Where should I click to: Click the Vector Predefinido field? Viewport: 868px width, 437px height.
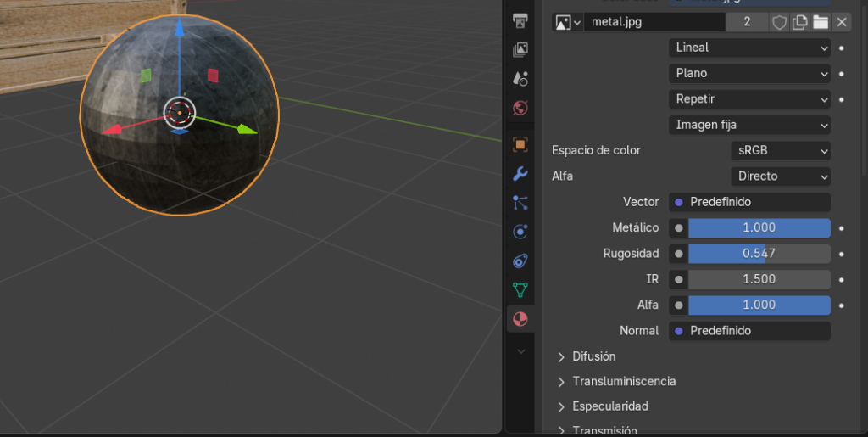pos(749,202)
